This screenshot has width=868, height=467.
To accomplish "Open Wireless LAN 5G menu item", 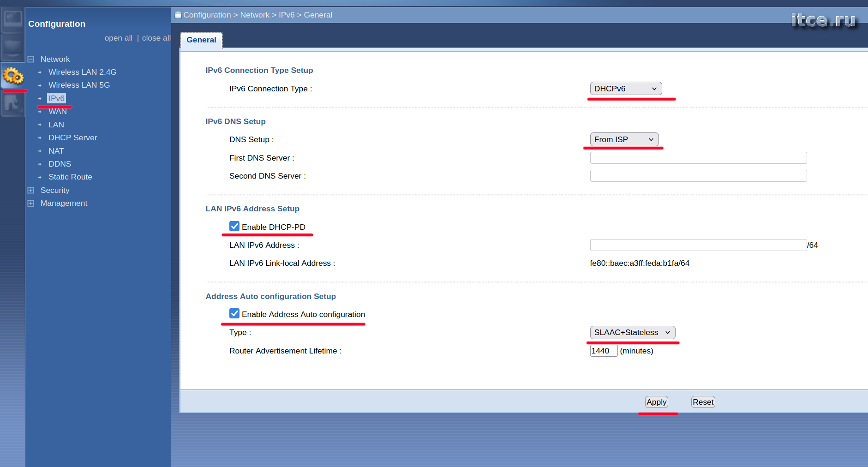I will pyautogui.click(x=79, y=85).
